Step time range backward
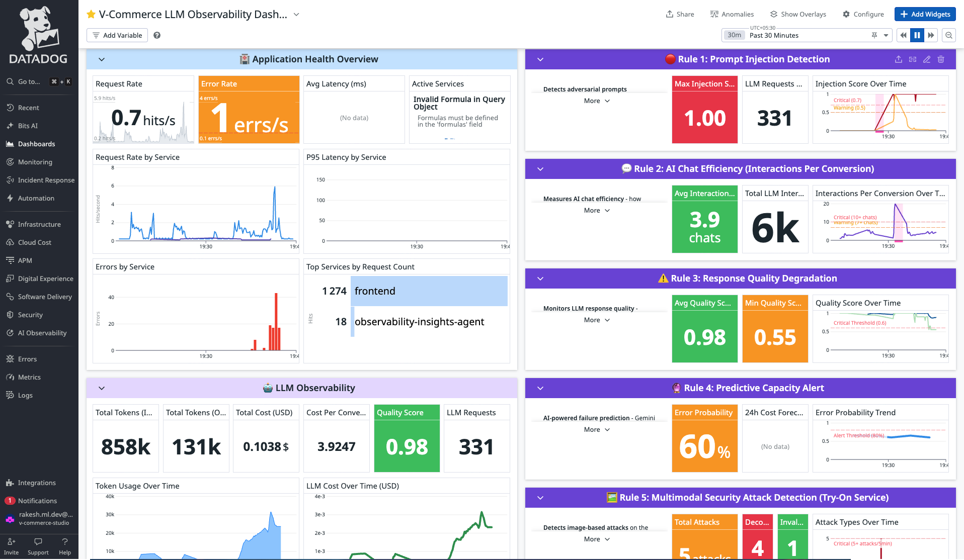This screenshot has width=964, height=560. (x=903, y=35)
